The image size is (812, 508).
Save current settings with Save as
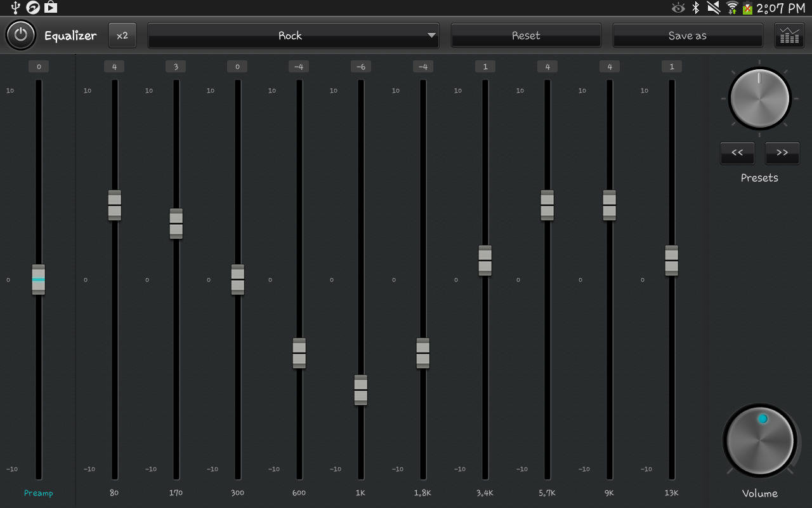click(688, 36)
